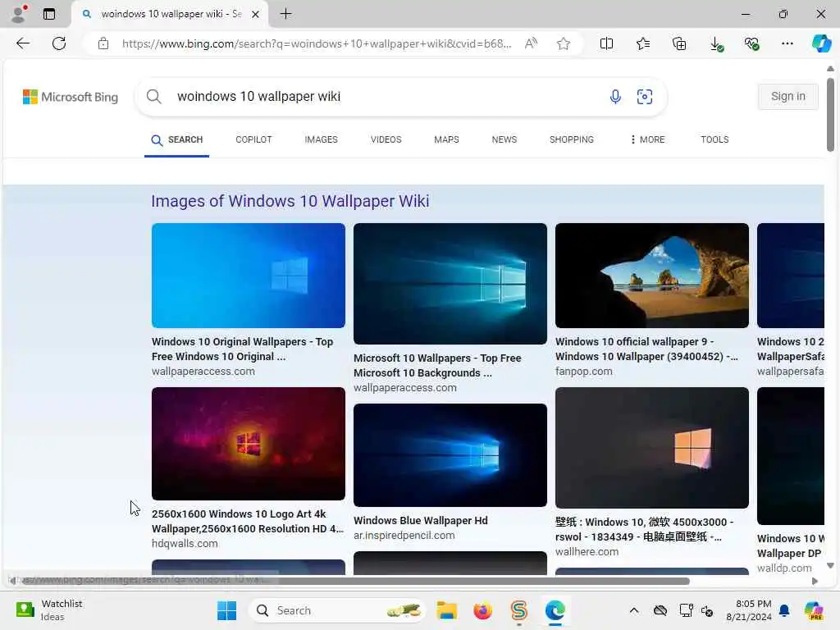Close the woindows 10 wallpaper wiki tab
This screenshot has height=630, width=840.
(256, 15)
